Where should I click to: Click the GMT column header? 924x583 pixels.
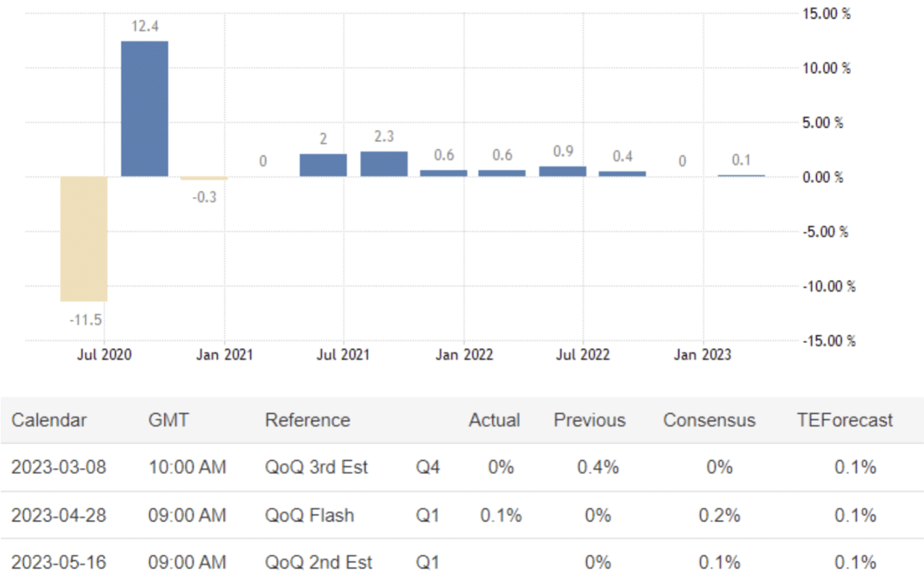168,420
